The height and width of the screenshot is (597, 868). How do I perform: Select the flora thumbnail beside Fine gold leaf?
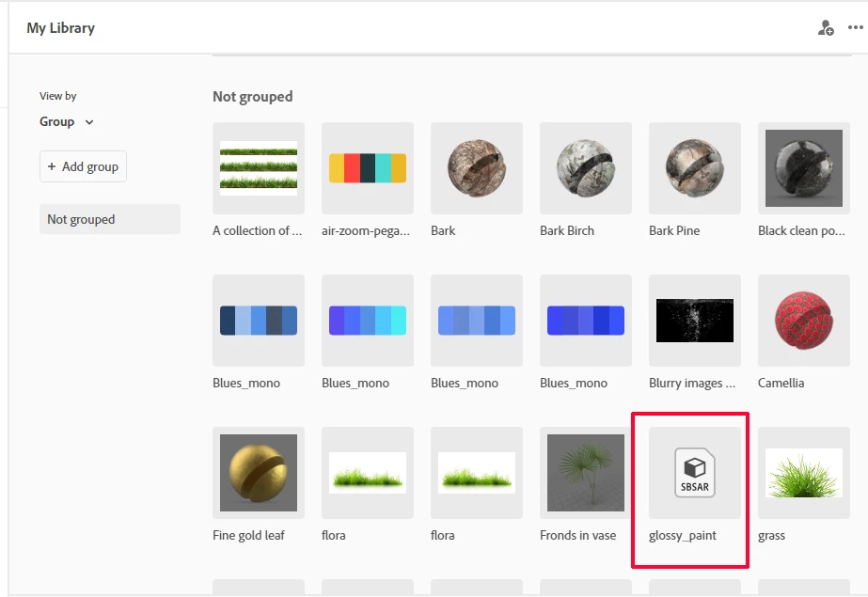point(368,473)
